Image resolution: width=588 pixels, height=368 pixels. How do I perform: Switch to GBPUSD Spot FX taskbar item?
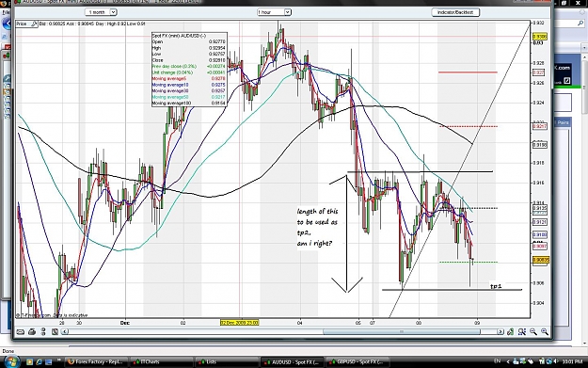tap(358, 362)
